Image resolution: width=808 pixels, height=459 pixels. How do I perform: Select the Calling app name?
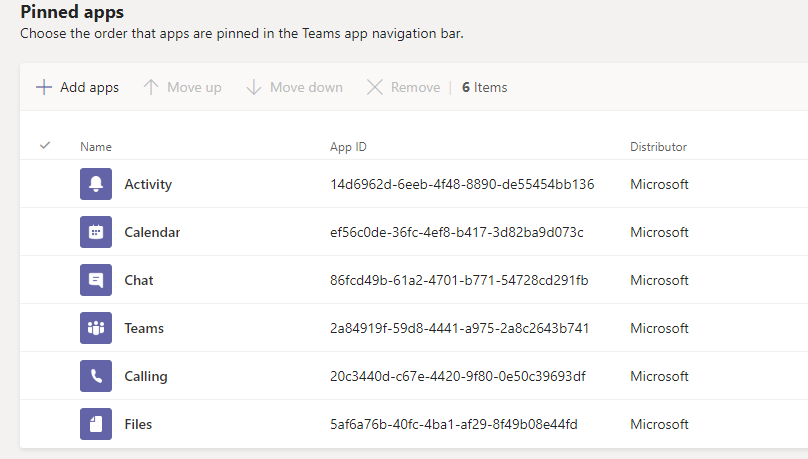(146, 376)
